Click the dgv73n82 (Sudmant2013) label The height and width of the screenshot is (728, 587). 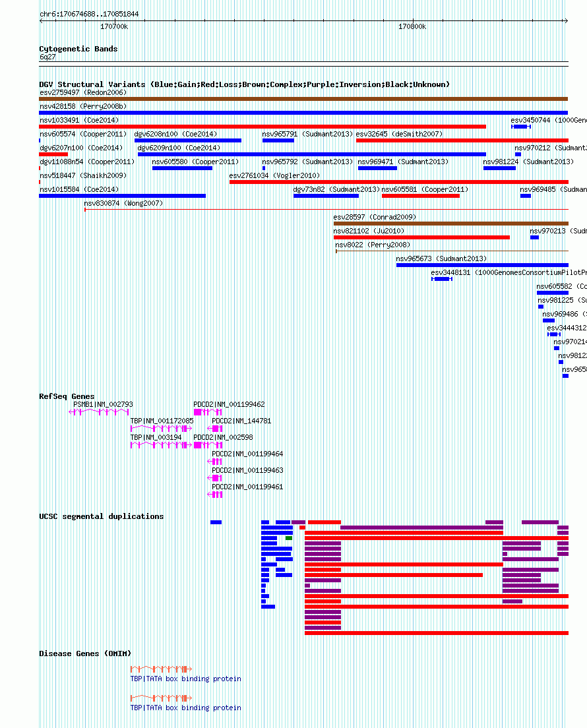336,190
